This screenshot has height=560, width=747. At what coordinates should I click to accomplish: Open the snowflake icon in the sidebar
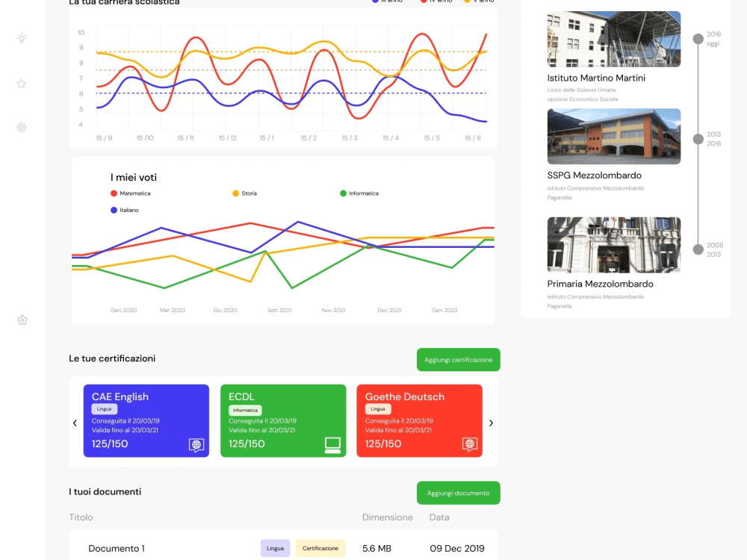[22, 127]
